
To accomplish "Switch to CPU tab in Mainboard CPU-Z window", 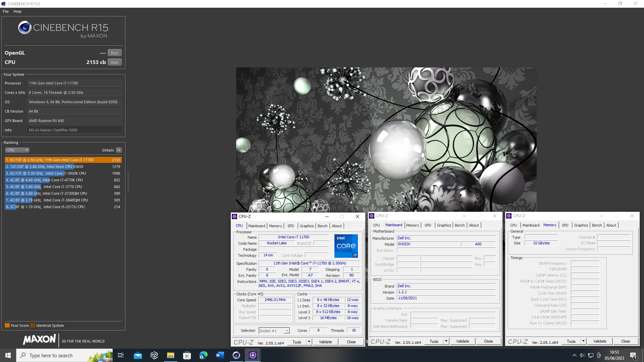I will coord(376,225).
